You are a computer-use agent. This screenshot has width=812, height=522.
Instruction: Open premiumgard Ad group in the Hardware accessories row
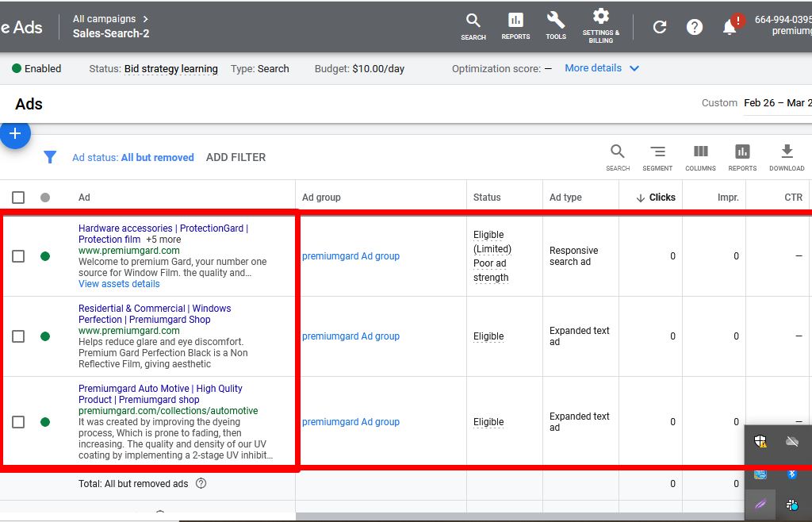coord(350,255)
